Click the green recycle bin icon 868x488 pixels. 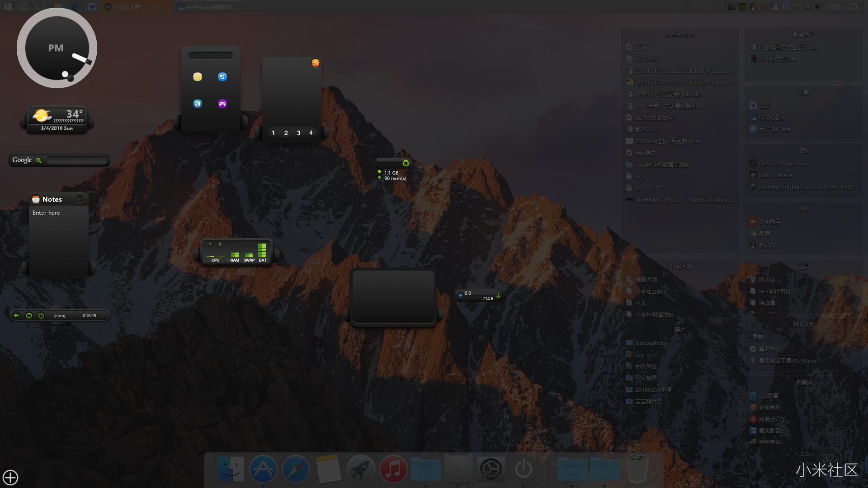click(406, 163)
